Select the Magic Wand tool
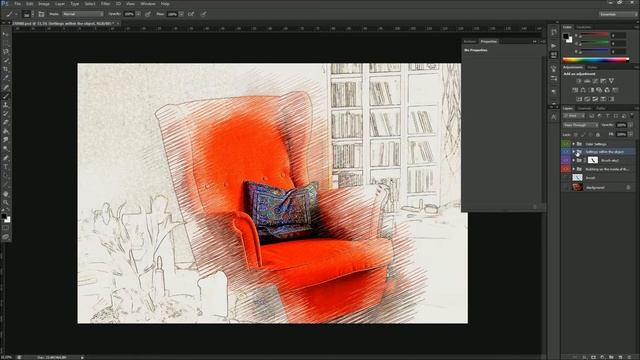 [6, 61]
